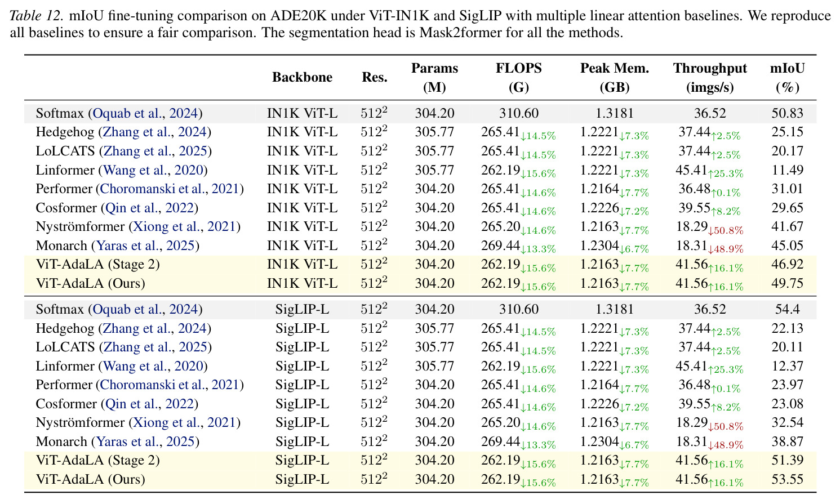Viewport: 840px width, 504px height.
Task: Select mIoU value 45.05
Action: (x=788, y=246)
